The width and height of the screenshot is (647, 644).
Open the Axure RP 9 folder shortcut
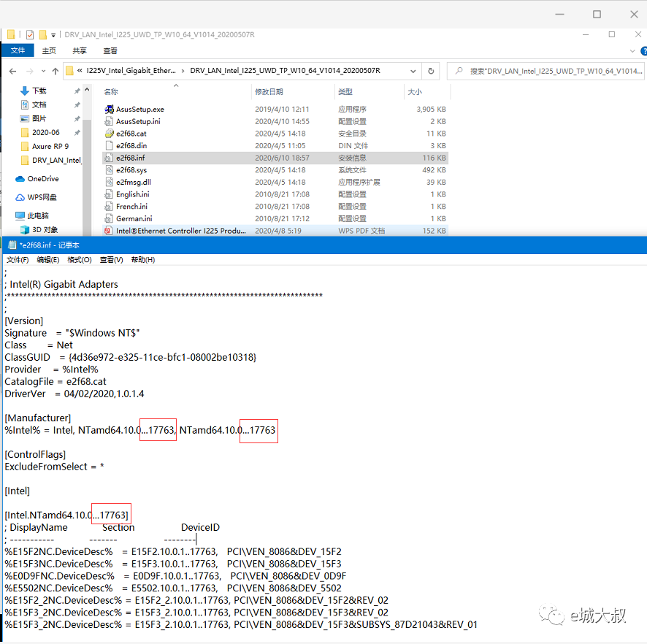tap(50, 147)
